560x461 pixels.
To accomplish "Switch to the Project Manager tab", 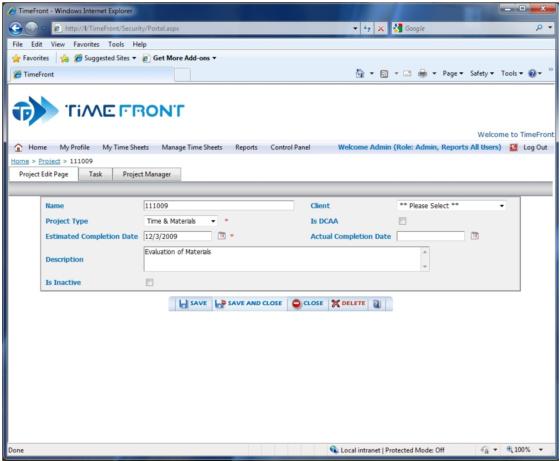I will pyautogui.click(x=146, y=174).
